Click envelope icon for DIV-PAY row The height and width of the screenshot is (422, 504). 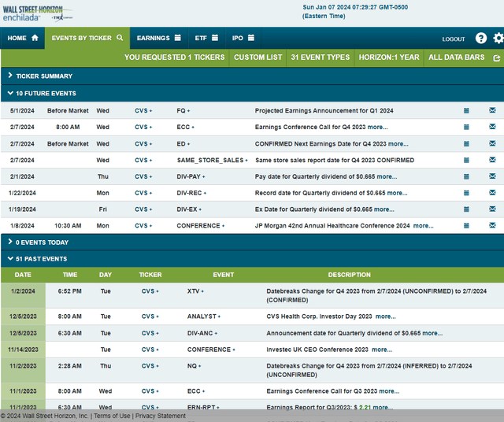tap(492, 176)
